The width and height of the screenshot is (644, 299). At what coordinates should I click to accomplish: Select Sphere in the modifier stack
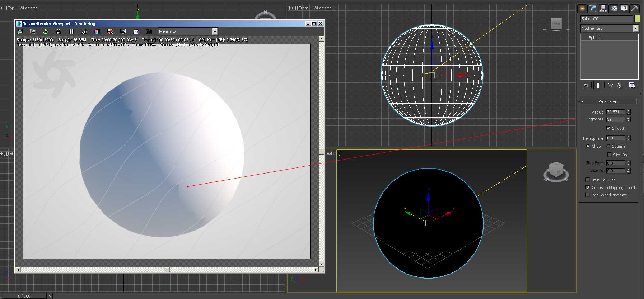click(595, 38)
